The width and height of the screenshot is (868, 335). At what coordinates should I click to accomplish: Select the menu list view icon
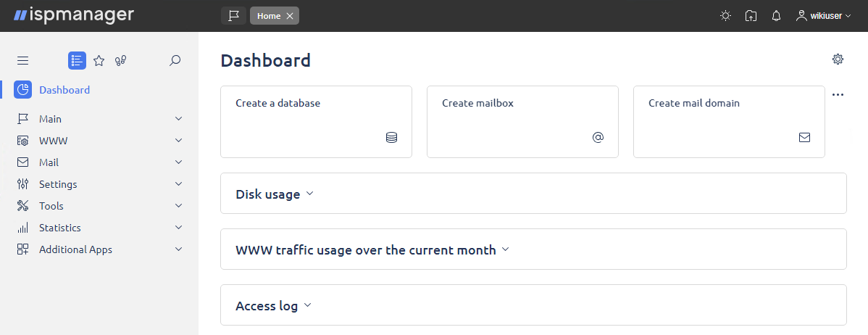(x=77, y=60)
